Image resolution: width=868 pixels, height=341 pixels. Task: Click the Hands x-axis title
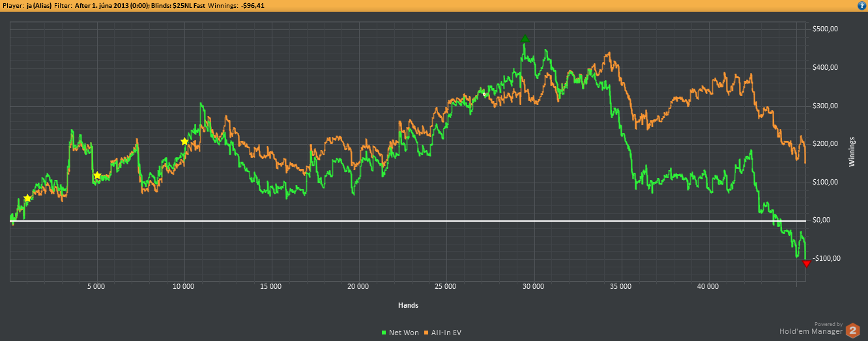tap(408, 305)
